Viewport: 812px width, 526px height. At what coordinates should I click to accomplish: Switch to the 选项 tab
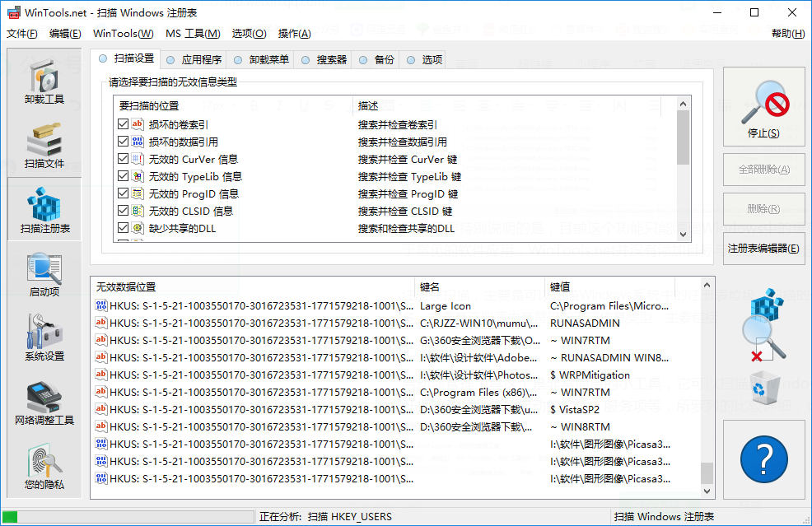click(424, 60)
